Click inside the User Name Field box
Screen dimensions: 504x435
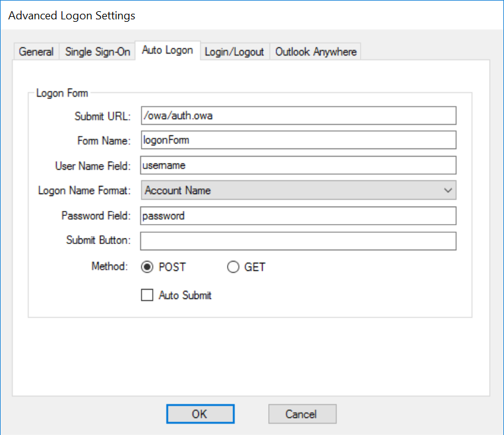[298, 165]
